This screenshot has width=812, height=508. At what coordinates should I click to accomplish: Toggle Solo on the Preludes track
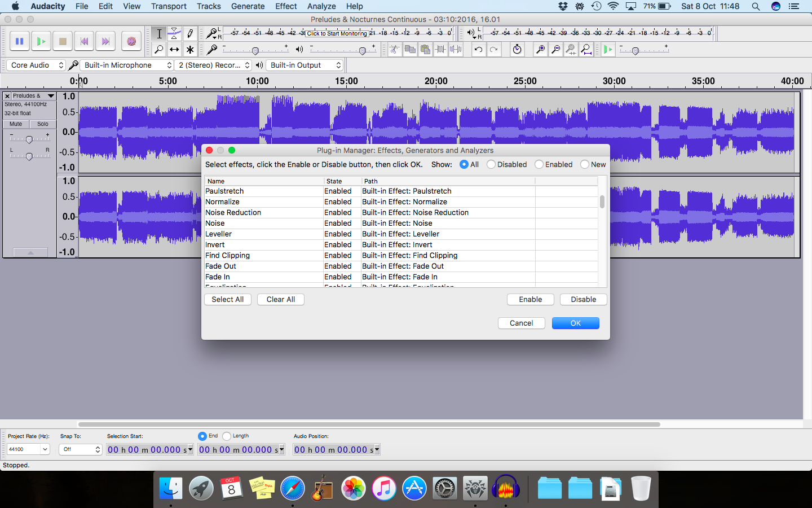coord(43,124)
